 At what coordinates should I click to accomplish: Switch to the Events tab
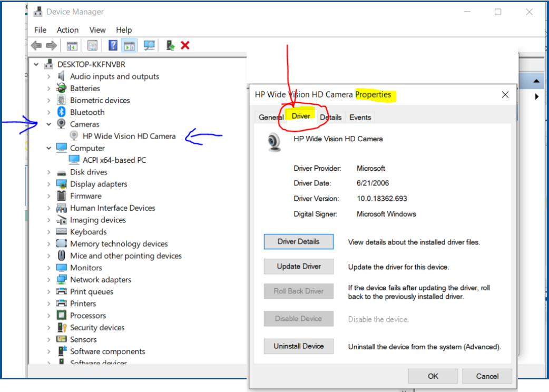360,117
